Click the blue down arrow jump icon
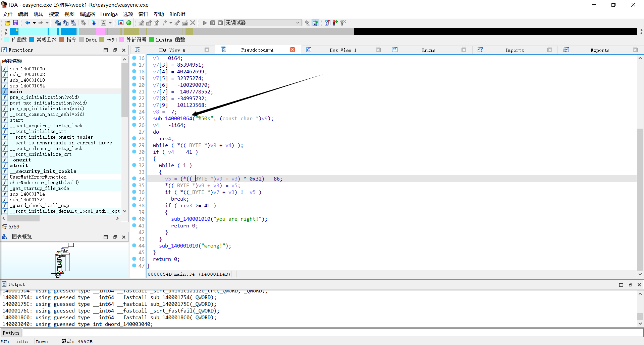Viewport: 644px width, 345px height. click(x=94, y=23)
